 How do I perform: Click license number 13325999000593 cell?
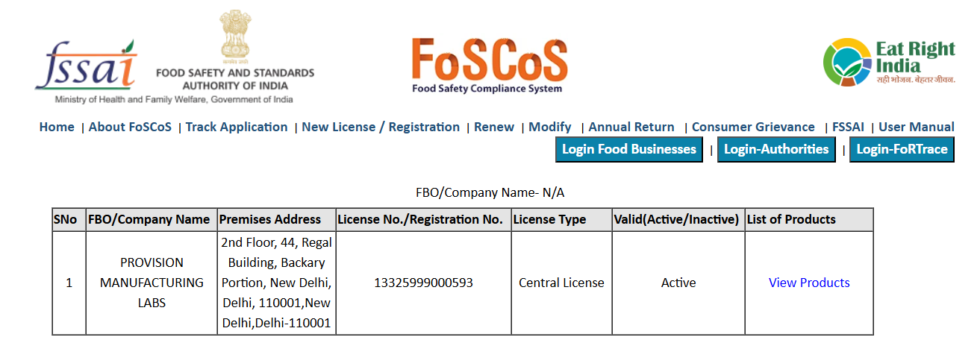pyautogui.click(x=423, y=283)
